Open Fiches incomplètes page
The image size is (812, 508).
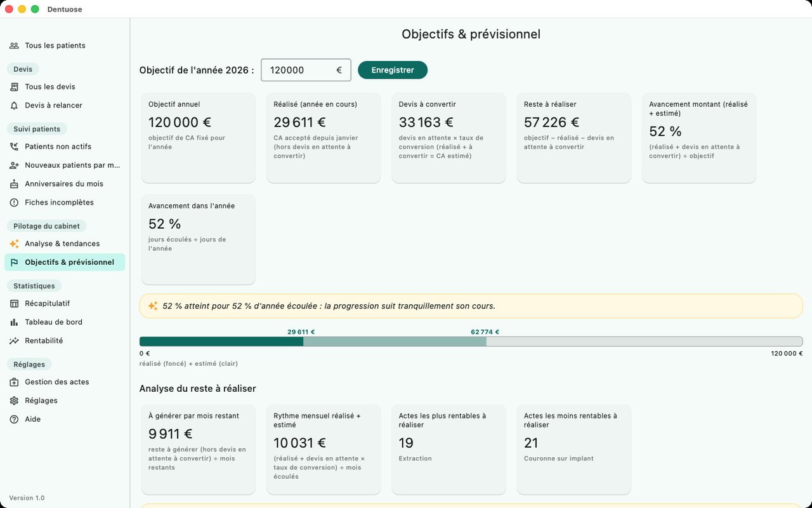tap(65, 203)
